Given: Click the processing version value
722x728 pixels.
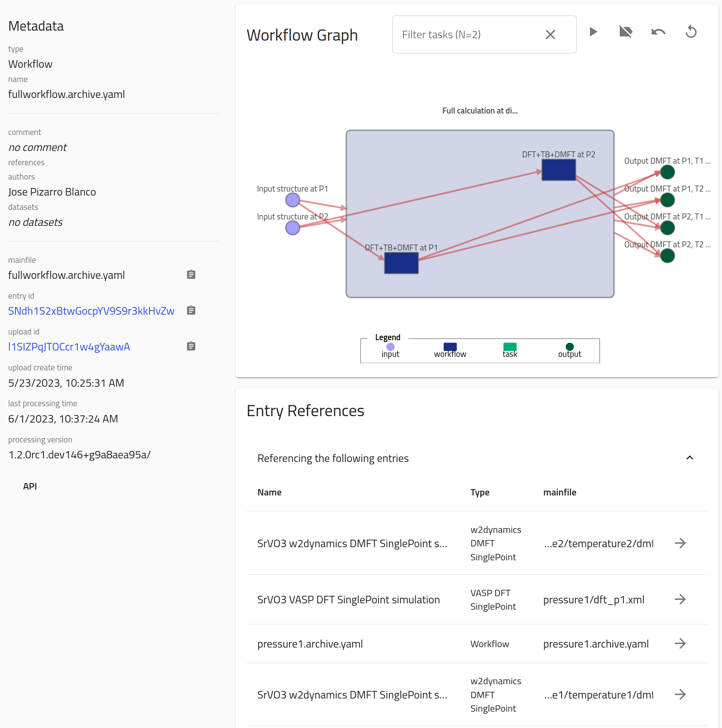Looking at the screenshot, I should [80, 455].
